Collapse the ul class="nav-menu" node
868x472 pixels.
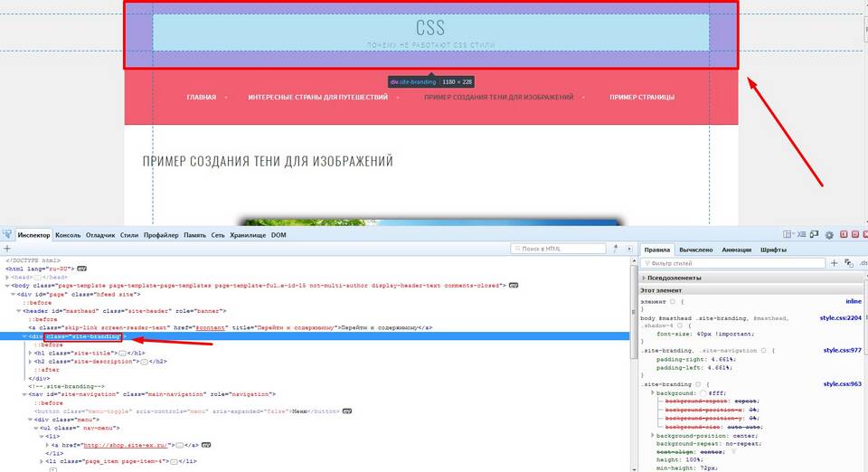pyautogui.click(x=35, y=428)
